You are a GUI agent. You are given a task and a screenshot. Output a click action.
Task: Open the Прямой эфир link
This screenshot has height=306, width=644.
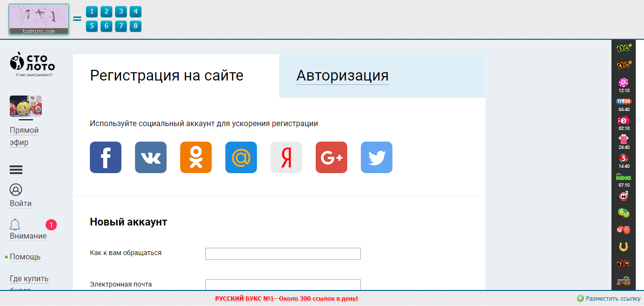24,136
